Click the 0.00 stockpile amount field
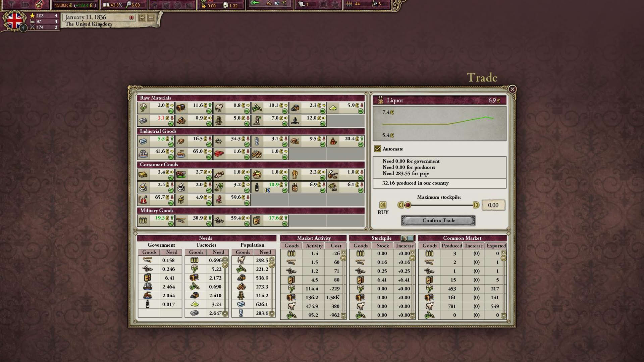Viewport: 644px width, 362px height. click(x=493, y=205)
